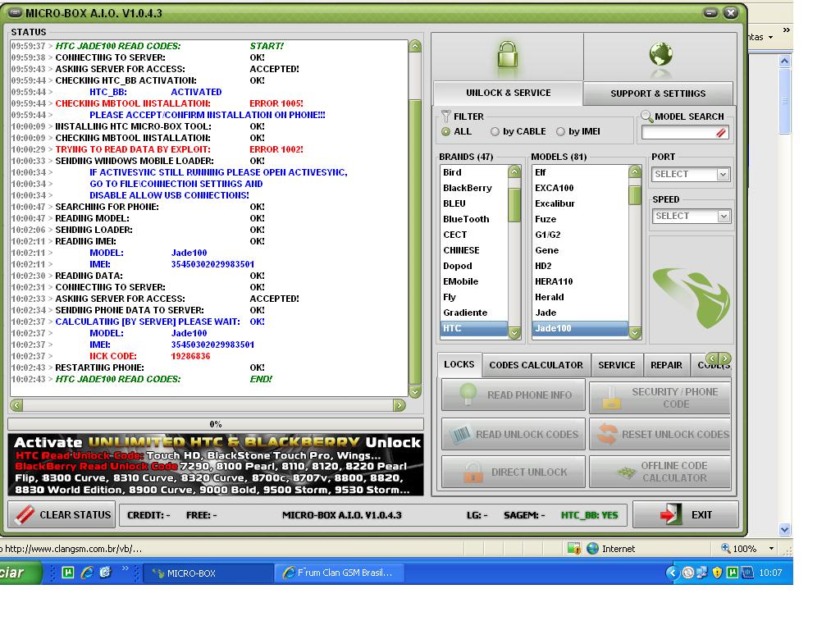840x630 pixels.
Task: Click SECURITY / PHONE CODE button
Action: pos(660,398)
